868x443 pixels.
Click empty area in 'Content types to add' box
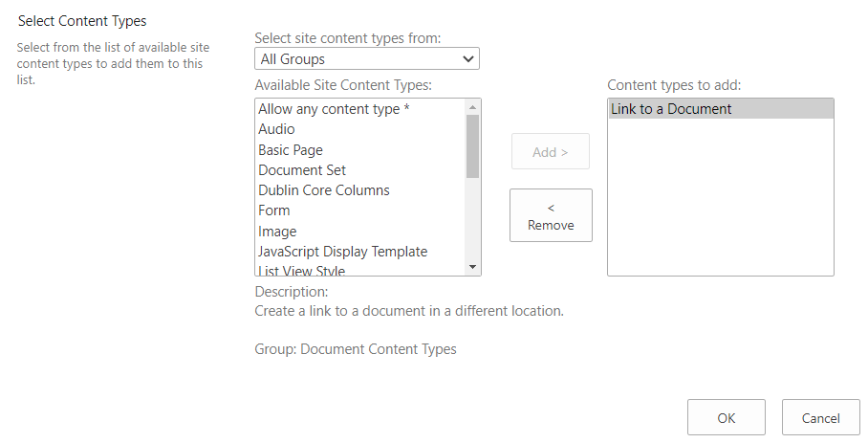click(720, 201)
